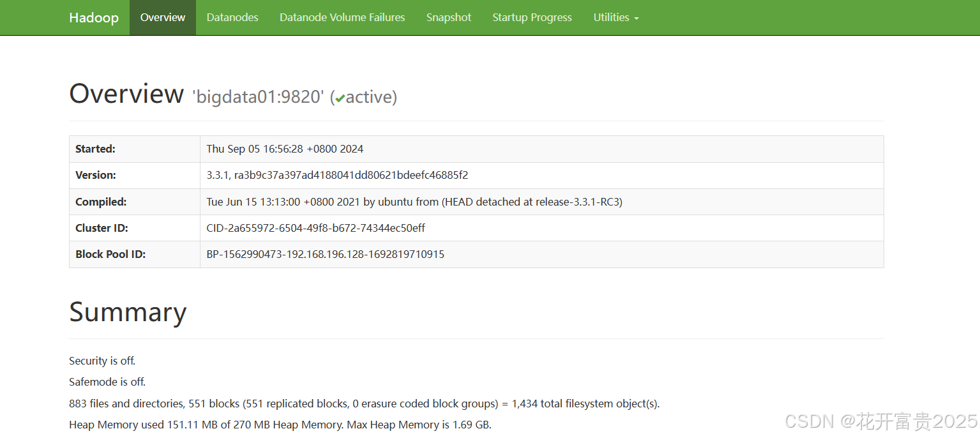Select the CID-2a655972 cluster ID value
The image size is (980, 438).
[316, 228]
